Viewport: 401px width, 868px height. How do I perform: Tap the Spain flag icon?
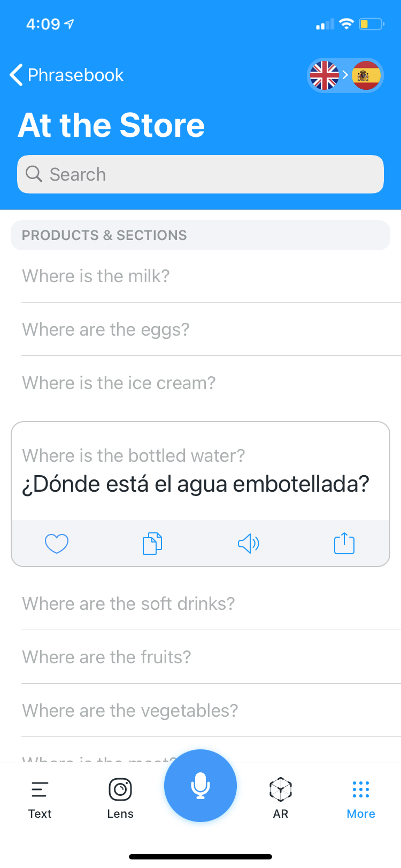pos(366,75)
